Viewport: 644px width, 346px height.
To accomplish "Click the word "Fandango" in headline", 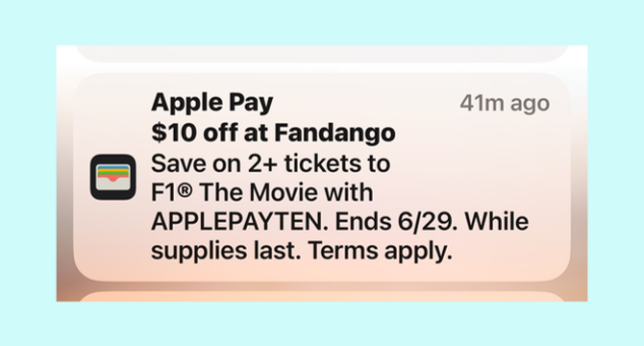I will 334,133.
